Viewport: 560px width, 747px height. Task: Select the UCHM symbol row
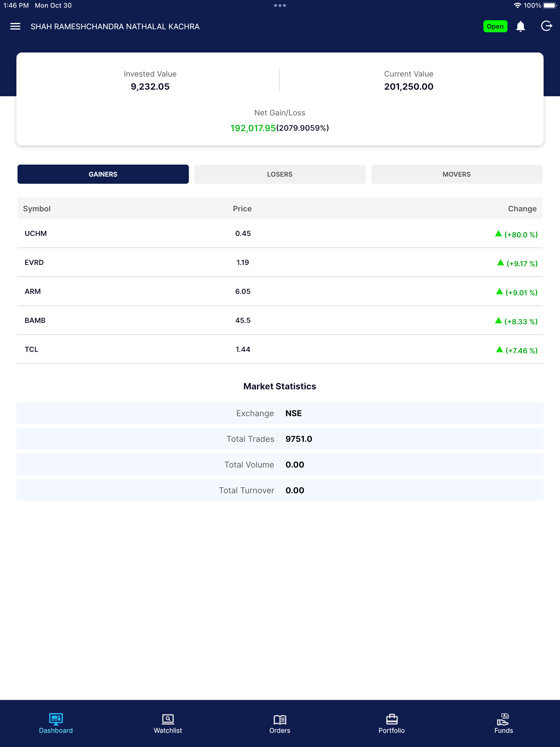(36, 233)
